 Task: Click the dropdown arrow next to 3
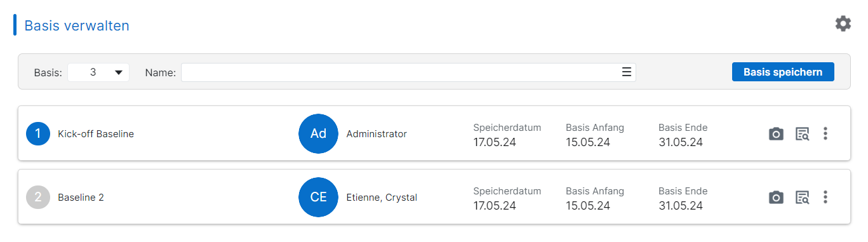[x=119, y=72]
